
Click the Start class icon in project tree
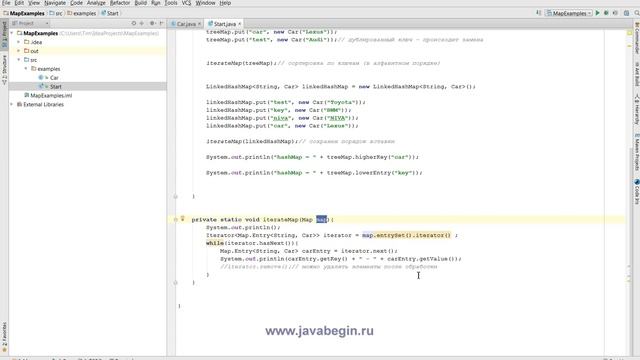tap(41, 87)
